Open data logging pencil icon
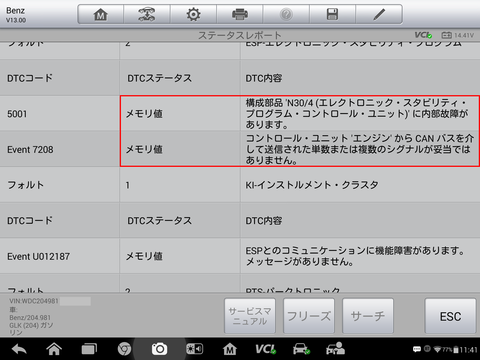Screen dimensions: 480x360 coord(379,14)
